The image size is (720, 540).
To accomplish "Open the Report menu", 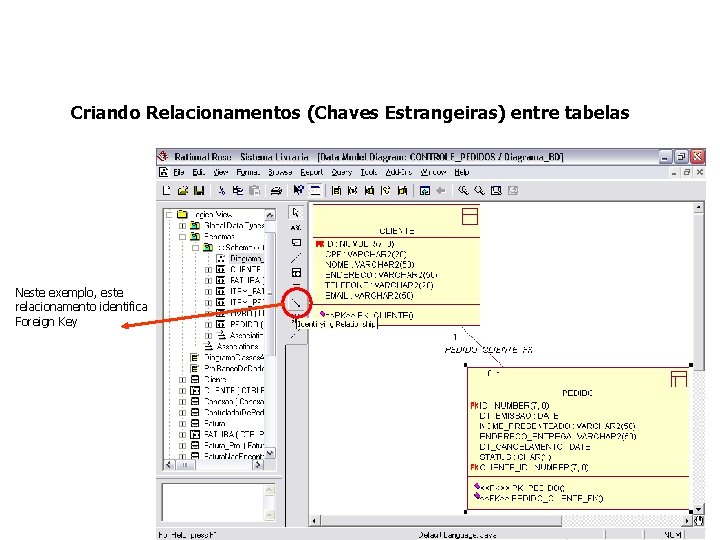I will (x=312, y=172).
